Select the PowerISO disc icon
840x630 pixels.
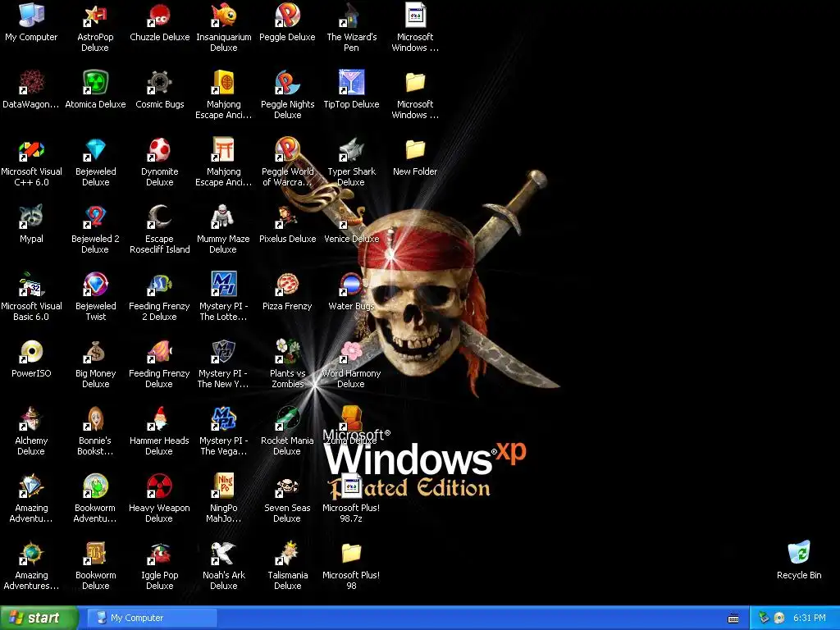(31, 352)
